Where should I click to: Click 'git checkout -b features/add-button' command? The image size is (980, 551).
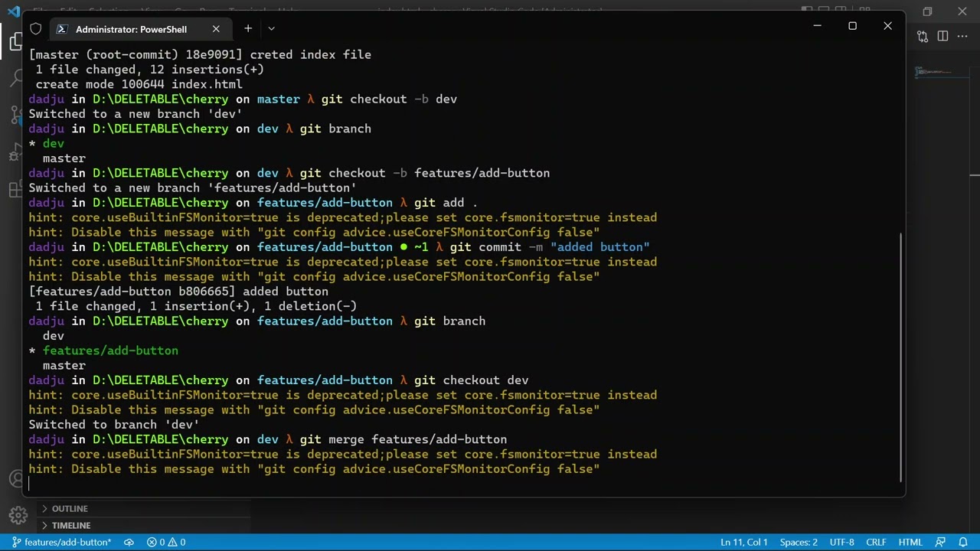(x=425, y=173)
